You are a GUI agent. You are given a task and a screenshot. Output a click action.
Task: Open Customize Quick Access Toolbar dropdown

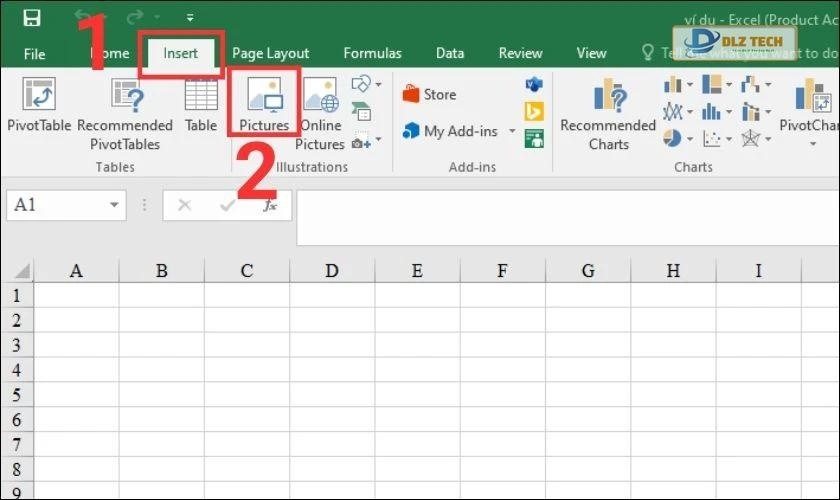tap(190, 18)
